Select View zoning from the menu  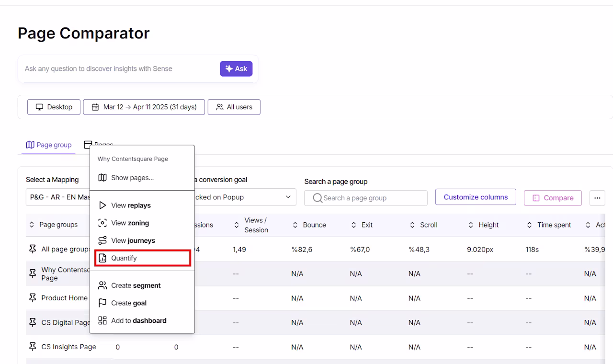[x=142, y=223]
